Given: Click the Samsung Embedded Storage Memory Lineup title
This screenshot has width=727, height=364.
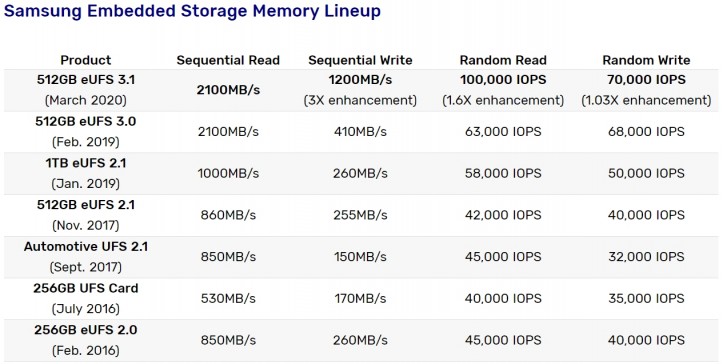Looking at the screenshot, I should tap(192, 11).
